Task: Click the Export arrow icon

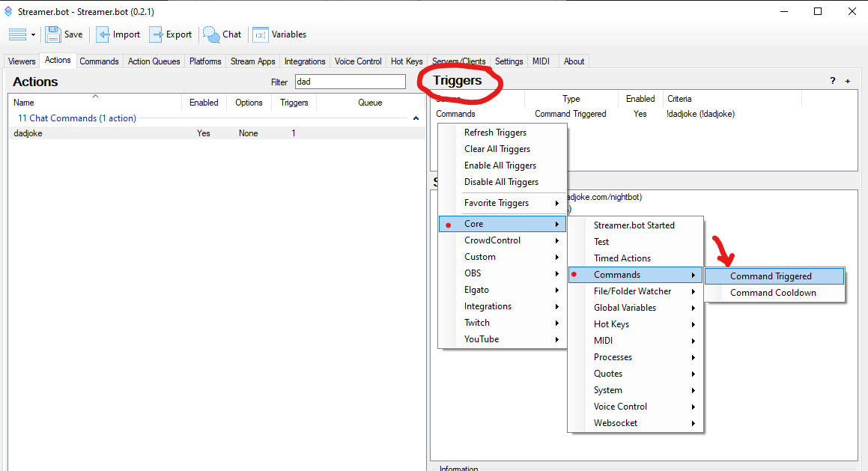Action: pyautogui.click(x=156, y=34)
